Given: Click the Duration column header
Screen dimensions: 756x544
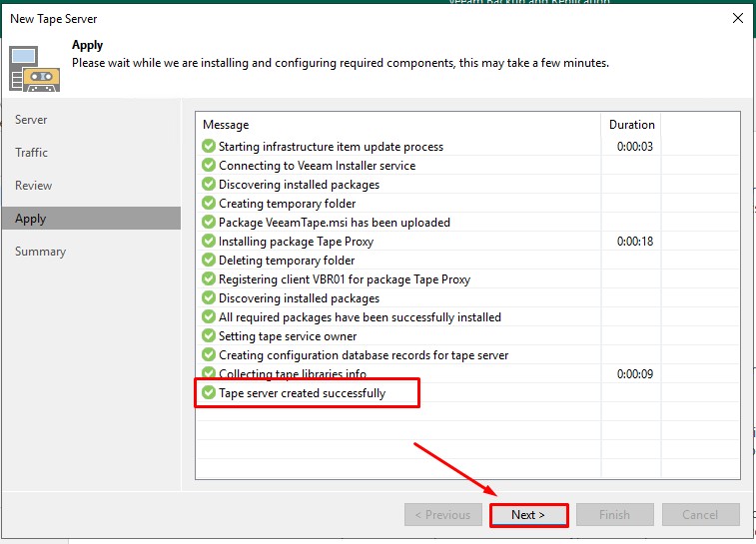Looking at the screenshot, I should click(x=631, y=125).
